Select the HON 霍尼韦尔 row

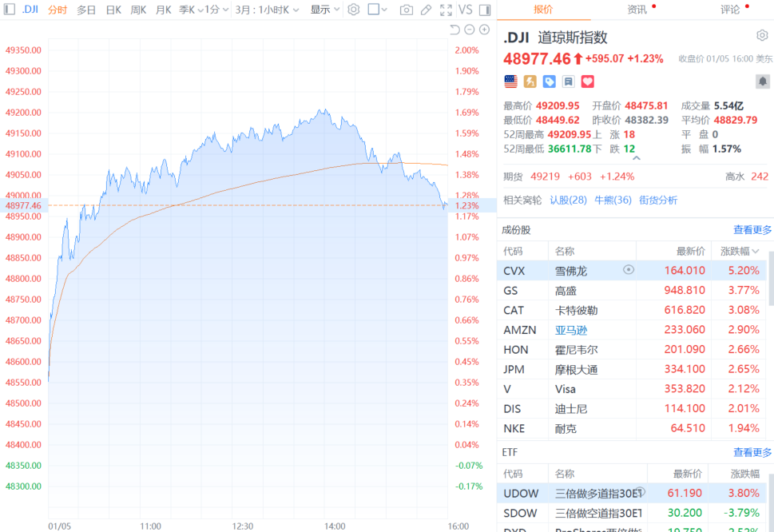pos(632,349)
